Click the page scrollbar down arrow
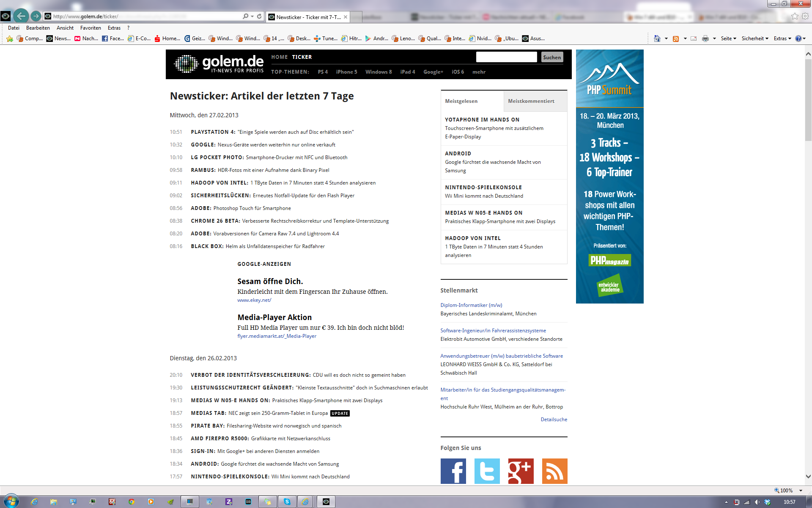 point(808,476)
